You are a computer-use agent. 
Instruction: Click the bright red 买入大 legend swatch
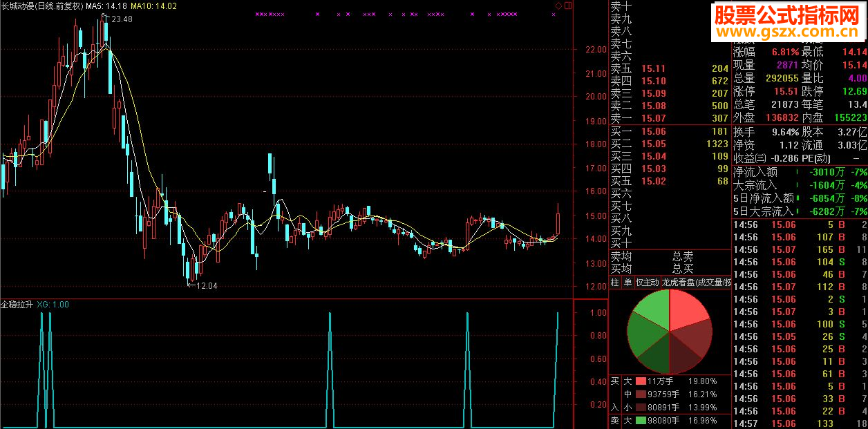[640, 381]
